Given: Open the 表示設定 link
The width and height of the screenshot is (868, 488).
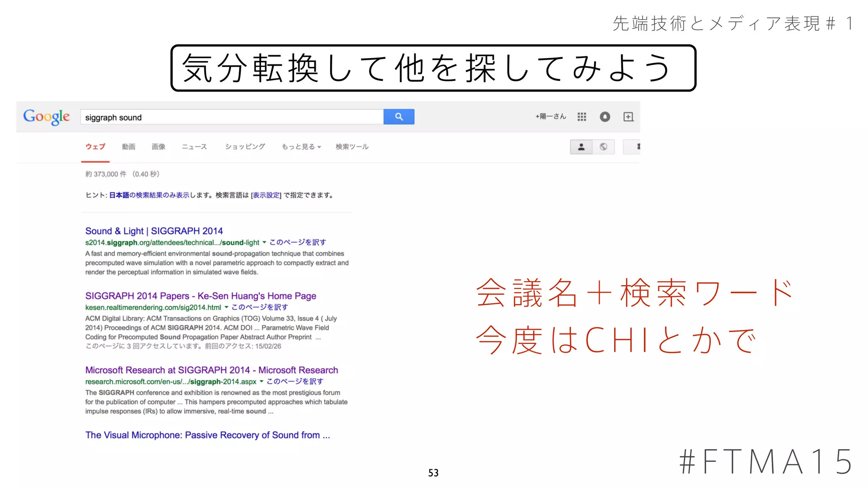Looking at the screenshot, I should click(266, 195).
